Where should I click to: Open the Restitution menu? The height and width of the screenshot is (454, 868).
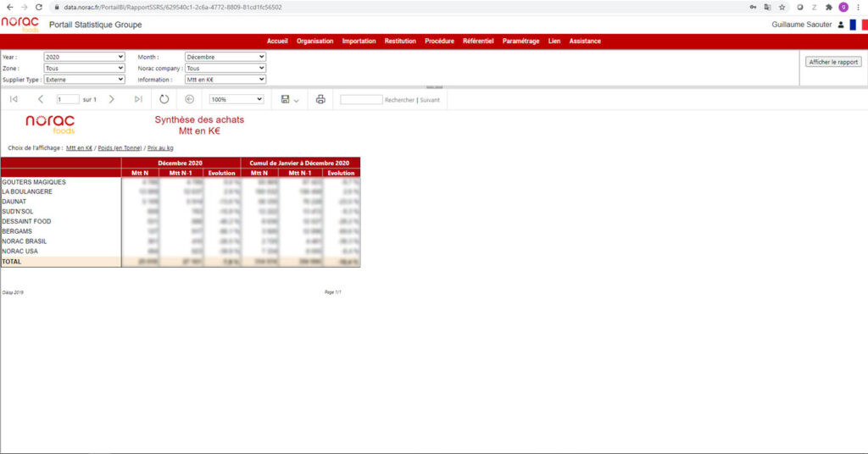tap(400, 41)
